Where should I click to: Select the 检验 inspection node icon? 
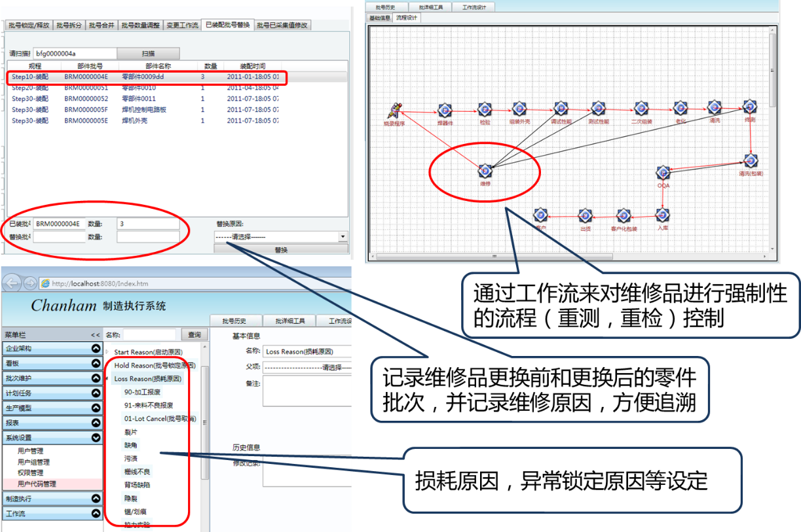click(485, 109)
